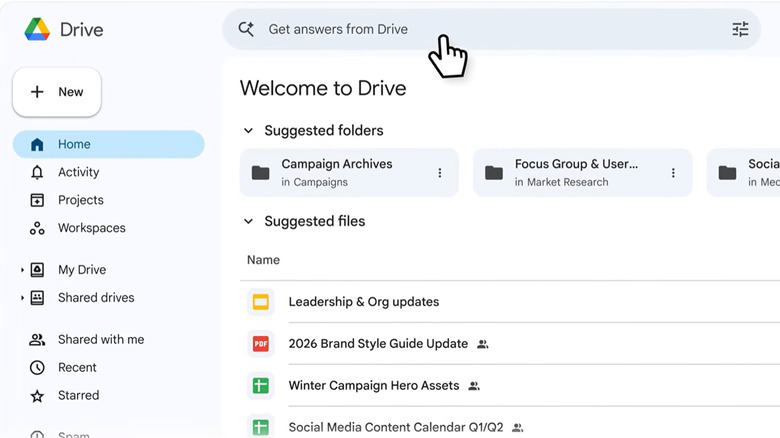Screen dimensions: 780x438
Task: Click the Projects box icon
Action: point(37,200)
